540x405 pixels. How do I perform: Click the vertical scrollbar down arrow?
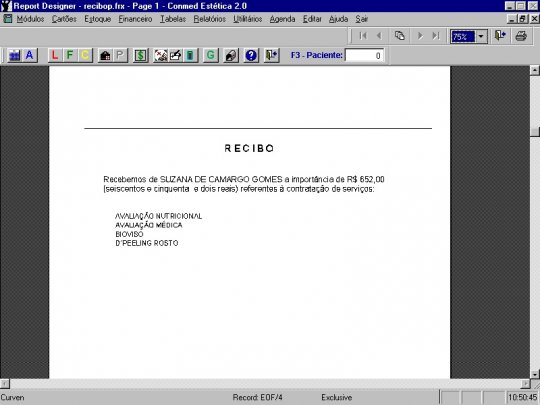534,374
